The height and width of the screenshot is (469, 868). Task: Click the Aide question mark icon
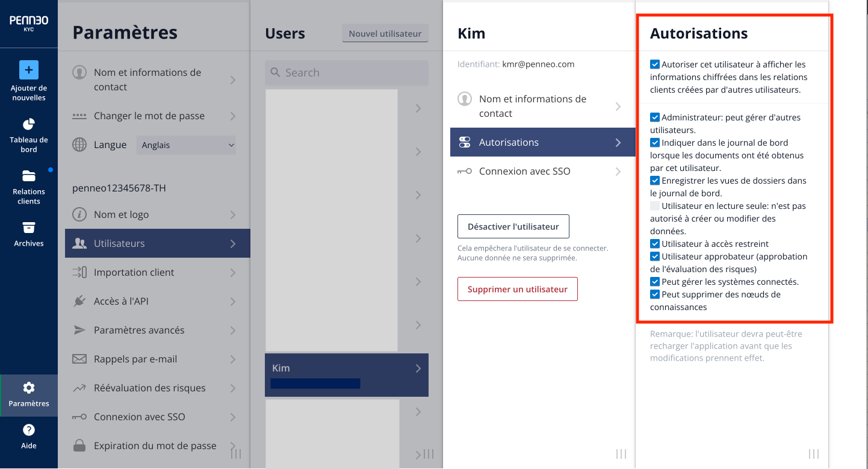(29, 430)
